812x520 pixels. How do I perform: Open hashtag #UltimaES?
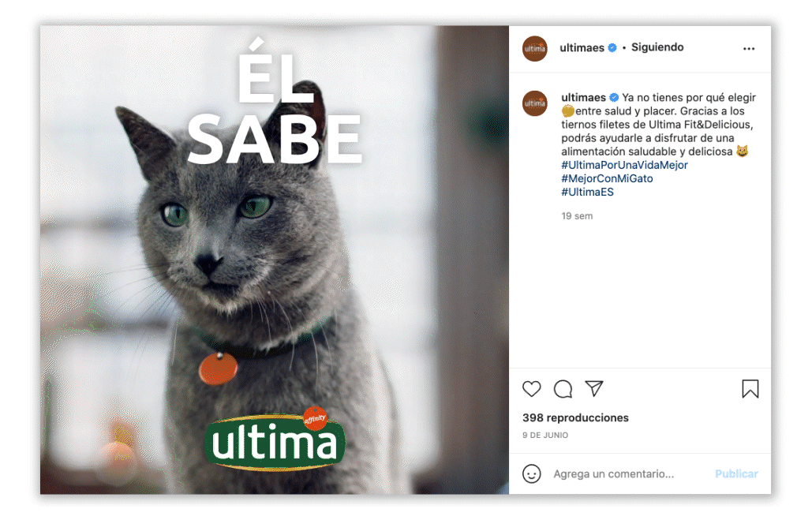(587, 193)
